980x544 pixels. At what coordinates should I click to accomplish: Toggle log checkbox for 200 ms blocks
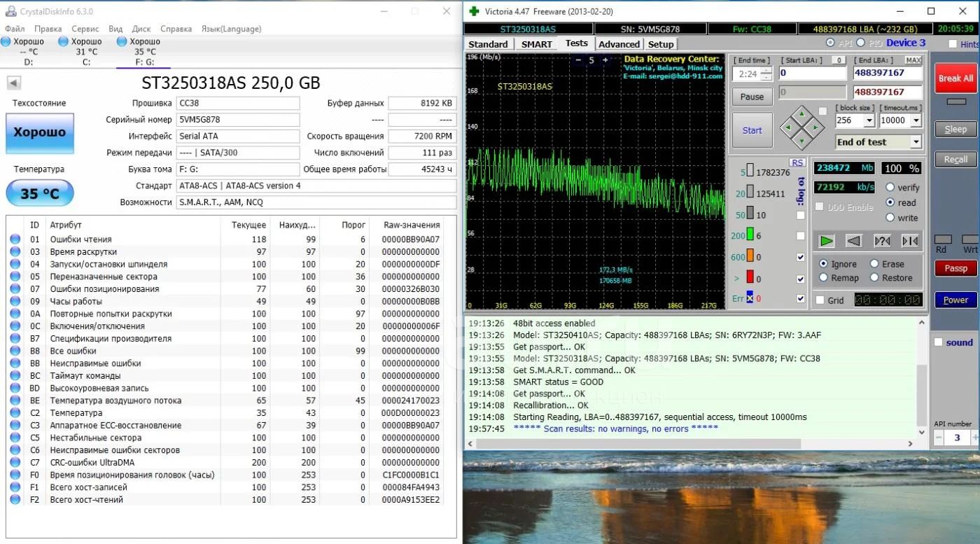pyautogui.click(x=801, y=236)
